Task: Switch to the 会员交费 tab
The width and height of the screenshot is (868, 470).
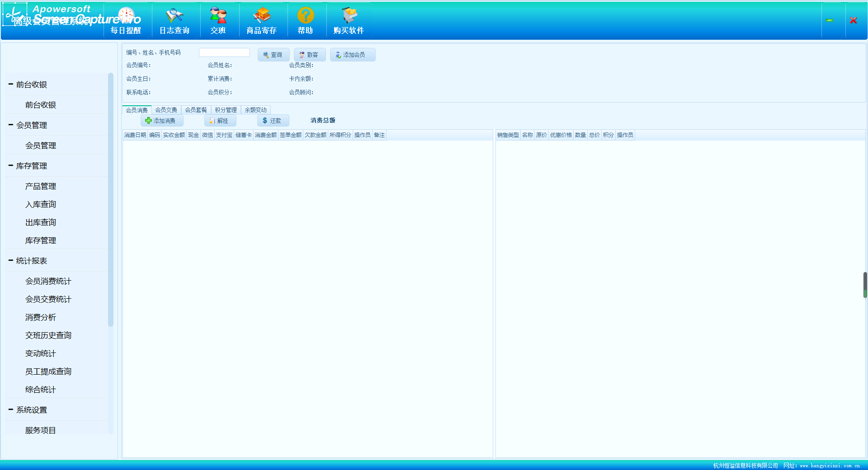Action: (x=166, y=110)
